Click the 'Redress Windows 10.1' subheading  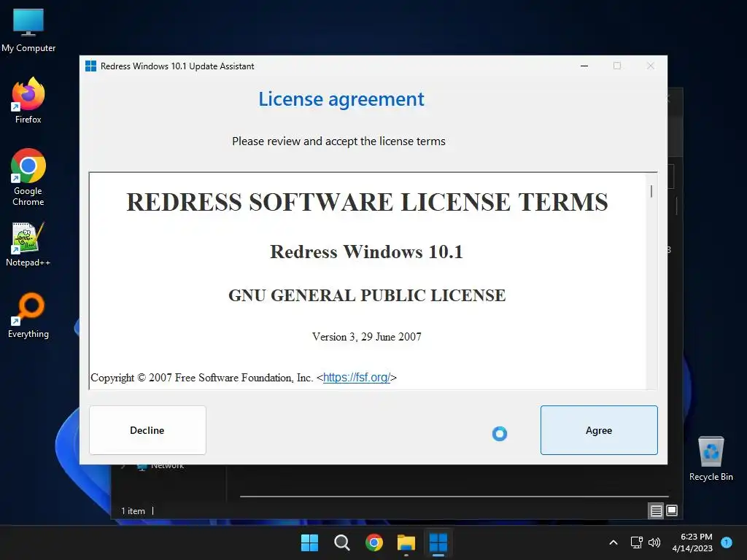pyautogui.click(x=366, y=252)
